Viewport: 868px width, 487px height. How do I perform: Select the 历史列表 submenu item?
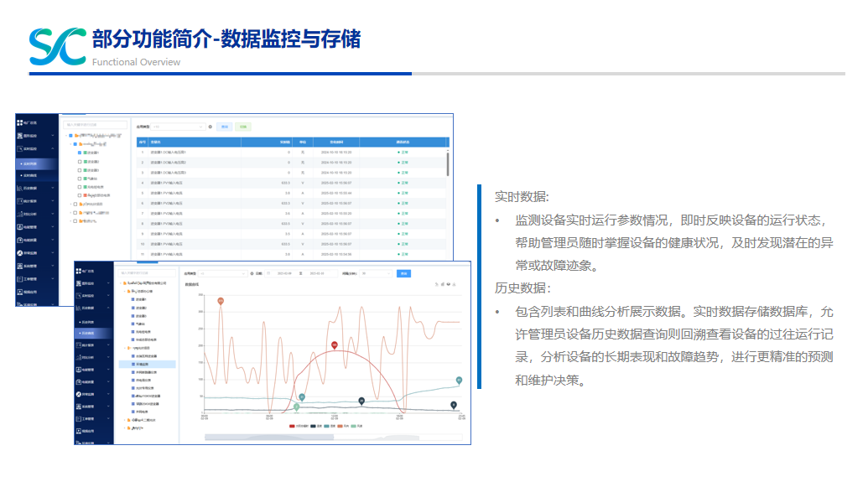[x=87, y=321]
